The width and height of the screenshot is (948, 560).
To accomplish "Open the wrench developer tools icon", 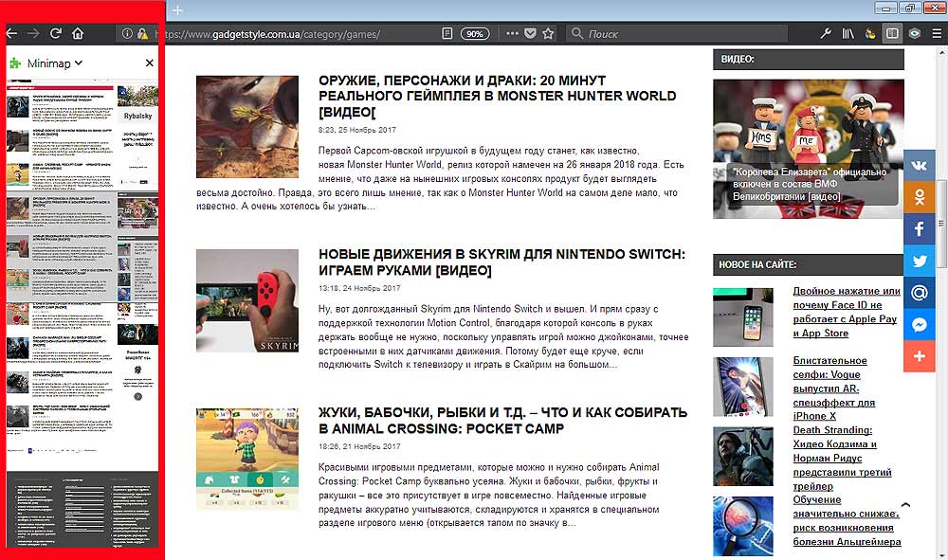I will pos(826,34).
